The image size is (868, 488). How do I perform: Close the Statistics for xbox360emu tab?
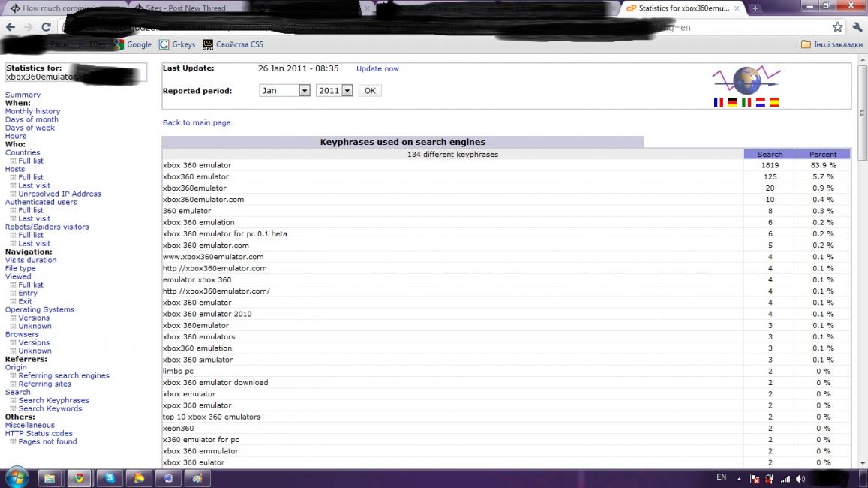[737, 8]
